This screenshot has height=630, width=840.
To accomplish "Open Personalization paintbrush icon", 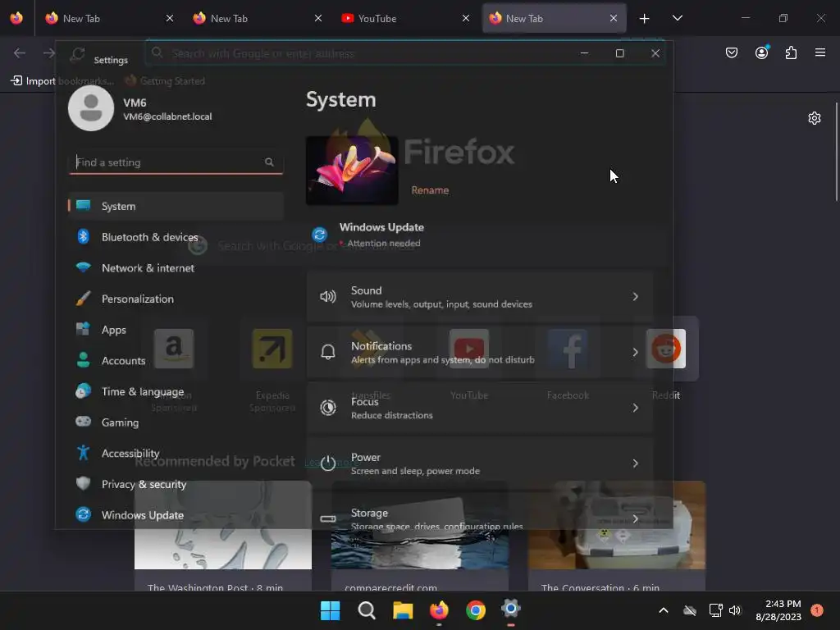I will 83,299.
